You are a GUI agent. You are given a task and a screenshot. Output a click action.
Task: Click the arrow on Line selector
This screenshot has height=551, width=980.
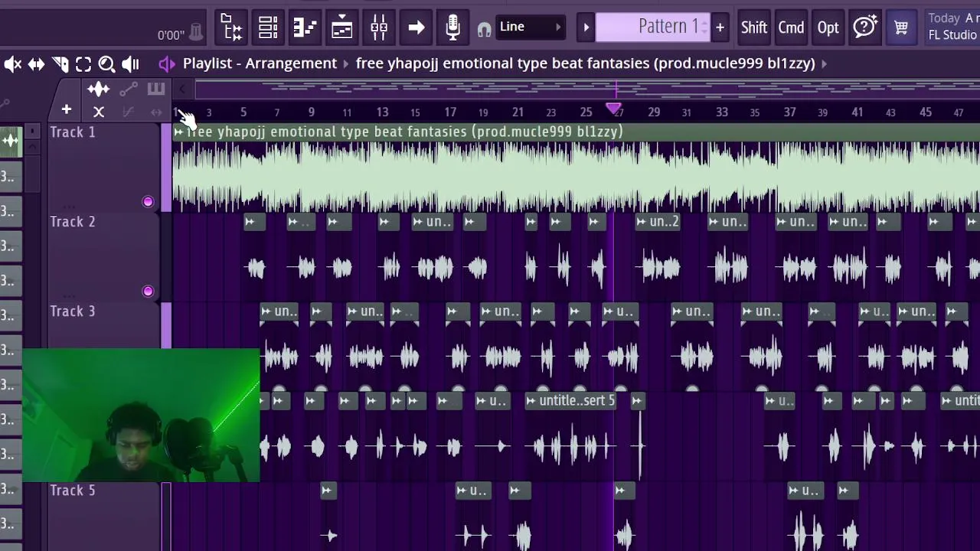tap(558, 28)
